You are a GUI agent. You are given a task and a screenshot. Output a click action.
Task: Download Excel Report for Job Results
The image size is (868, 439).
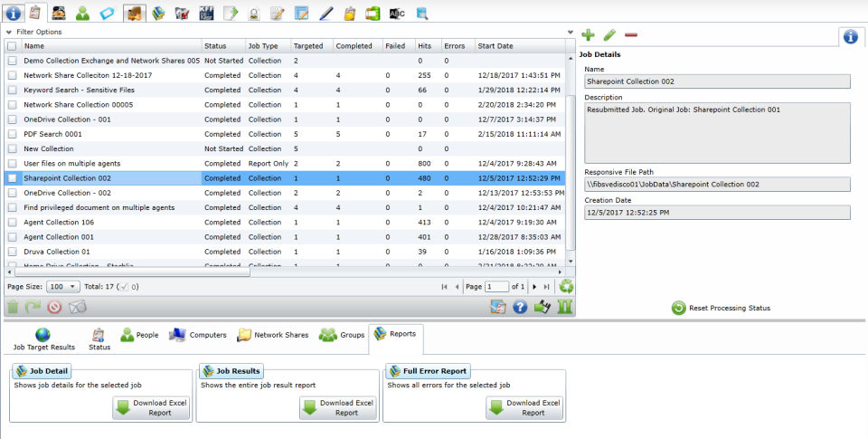tap(337, 408)
